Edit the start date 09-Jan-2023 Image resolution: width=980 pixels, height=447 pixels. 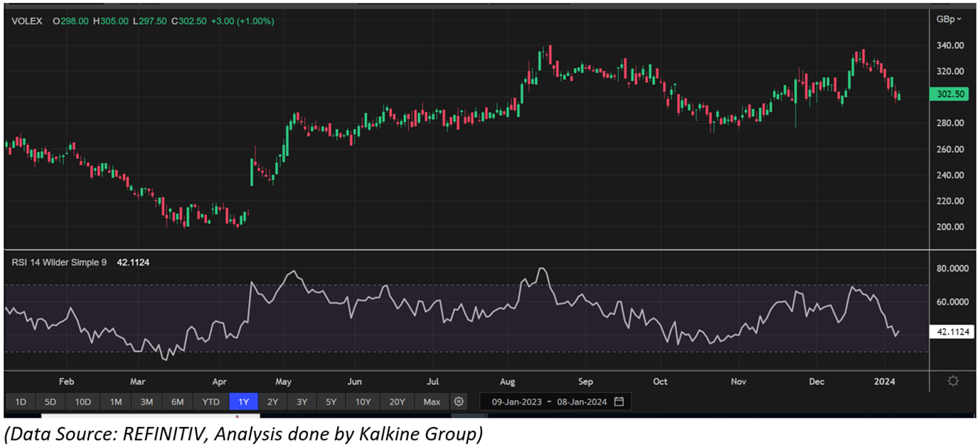517,401
